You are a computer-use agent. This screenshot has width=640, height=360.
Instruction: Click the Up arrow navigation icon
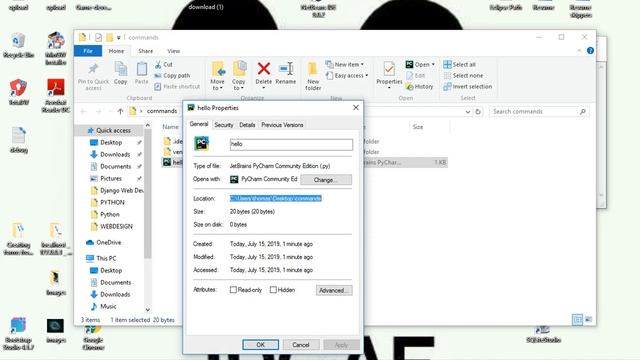[x=120, y=111]
